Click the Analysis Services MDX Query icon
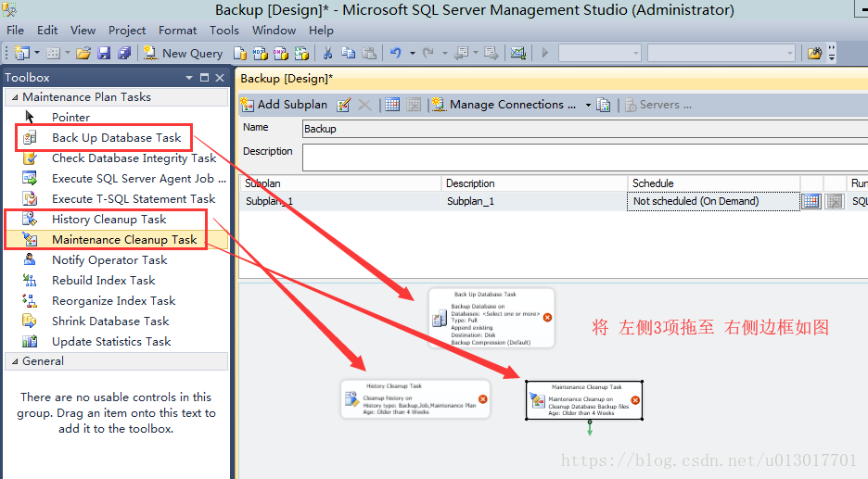This screenshot has width=868, height=479. pos(260,53)
